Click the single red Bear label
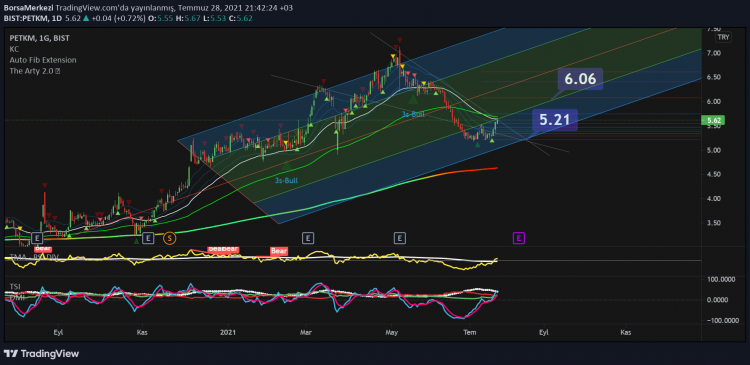 pos(279,251)
